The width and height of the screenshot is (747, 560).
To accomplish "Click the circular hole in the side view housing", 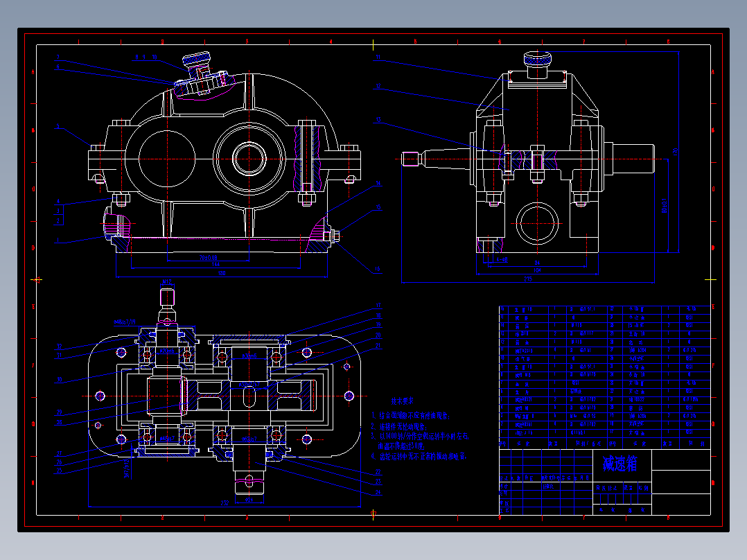I will pos(538,223).
